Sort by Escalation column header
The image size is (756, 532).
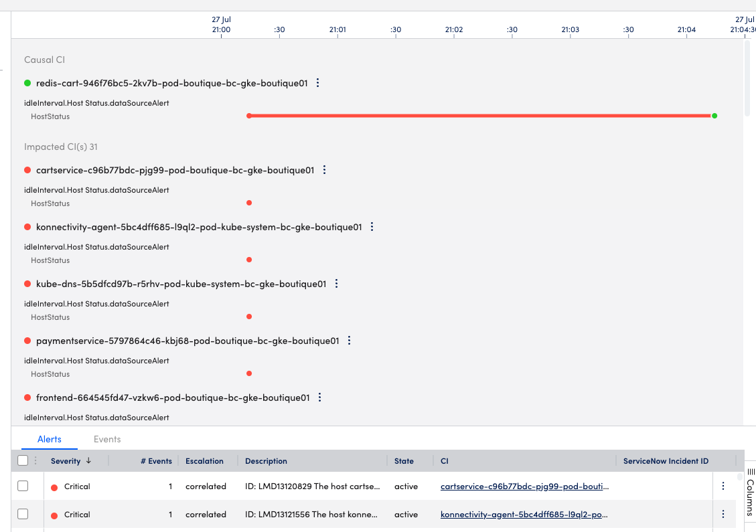point(204,460)
